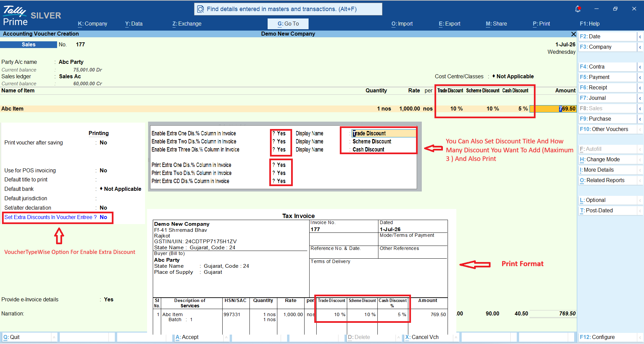The width and height of the screenshot is (644, 344).
Task: Click the search icon in find bar
Action: point(200,9)
